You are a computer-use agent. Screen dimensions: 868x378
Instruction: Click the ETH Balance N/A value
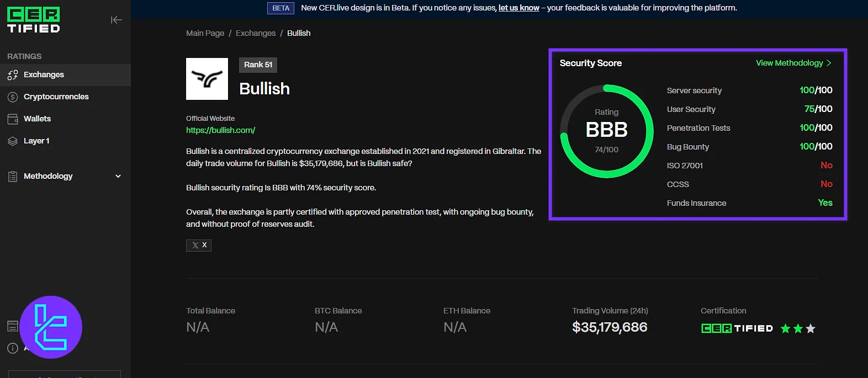(455, 327)
